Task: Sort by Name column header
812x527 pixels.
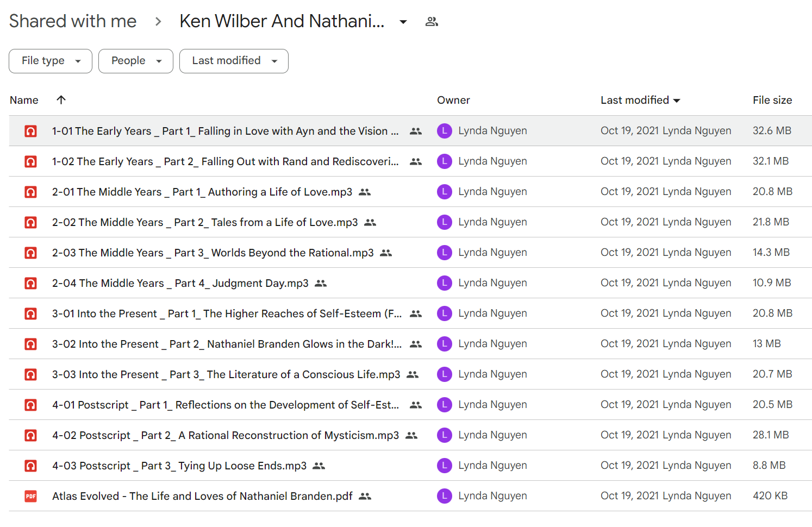Action: point(24,100)
